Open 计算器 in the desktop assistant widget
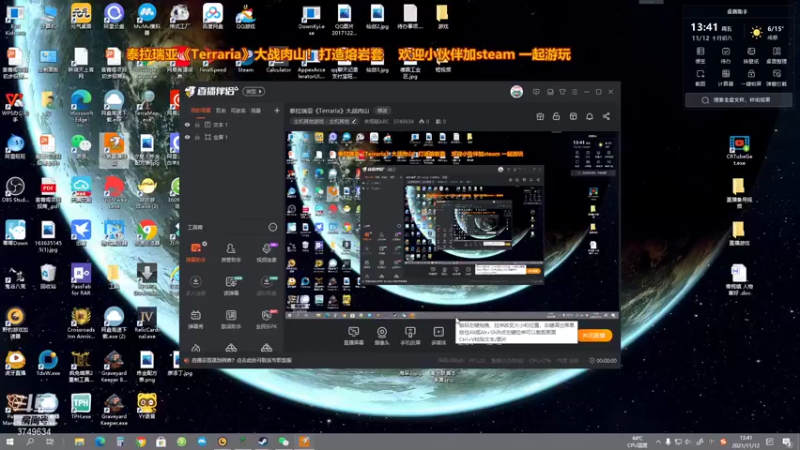The image size is (800, 450). click(x=726, y=78)
